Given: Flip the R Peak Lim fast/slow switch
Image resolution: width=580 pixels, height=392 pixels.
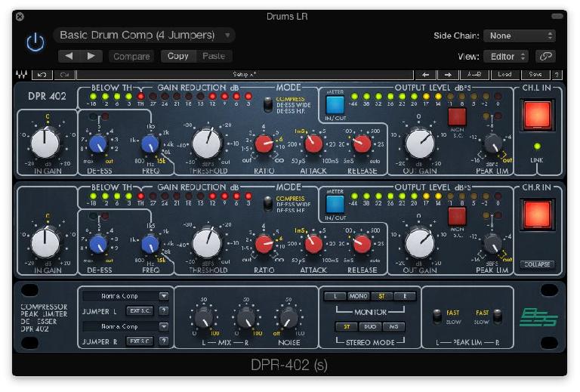Looking at the screenshot, I should 498,316.
